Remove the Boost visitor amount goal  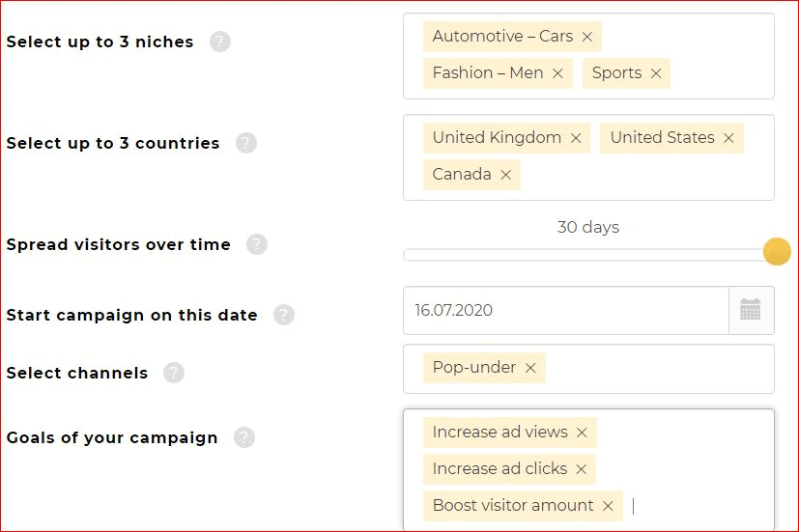pos(608,506)
